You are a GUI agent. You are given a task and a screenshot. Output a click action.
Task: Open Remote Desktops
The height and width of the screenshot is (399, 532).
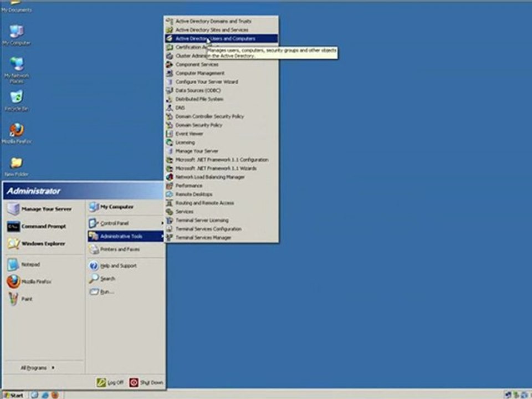[221, 194]
